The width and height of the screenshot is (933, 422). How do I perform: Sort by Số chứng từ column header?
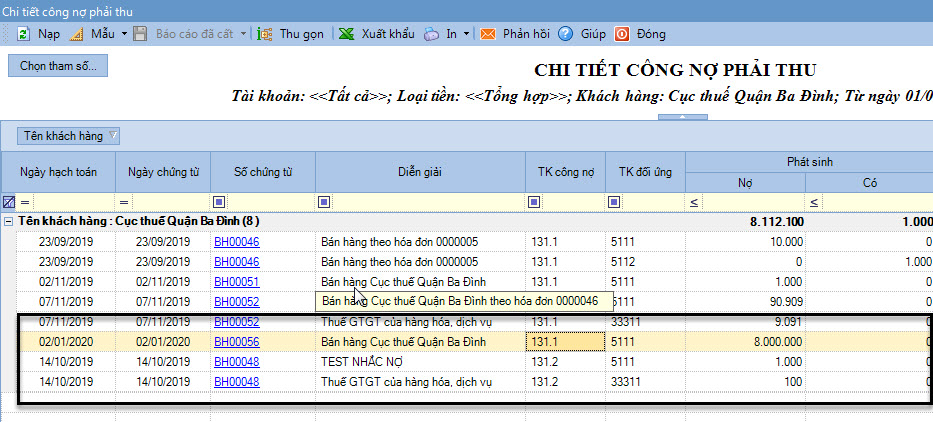pyautogui.click(x=263, y=172)
